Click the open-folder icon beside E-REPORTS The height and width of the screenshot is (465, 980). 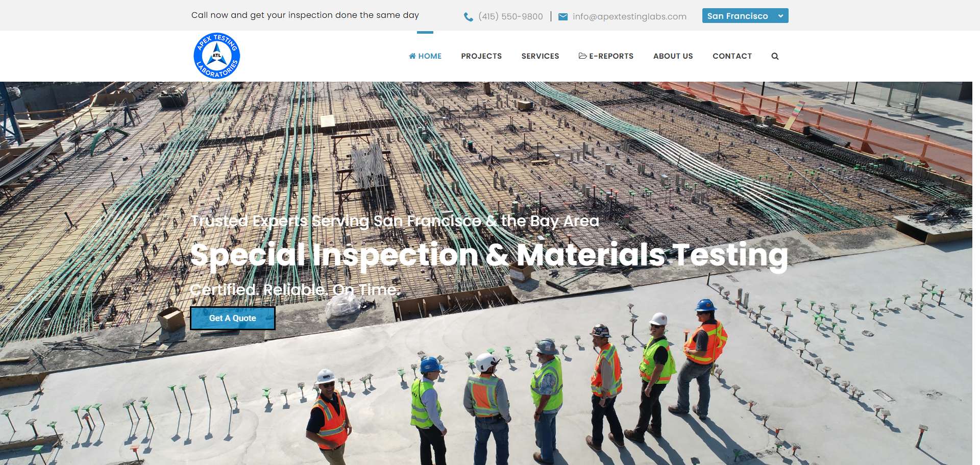(582, 56)
